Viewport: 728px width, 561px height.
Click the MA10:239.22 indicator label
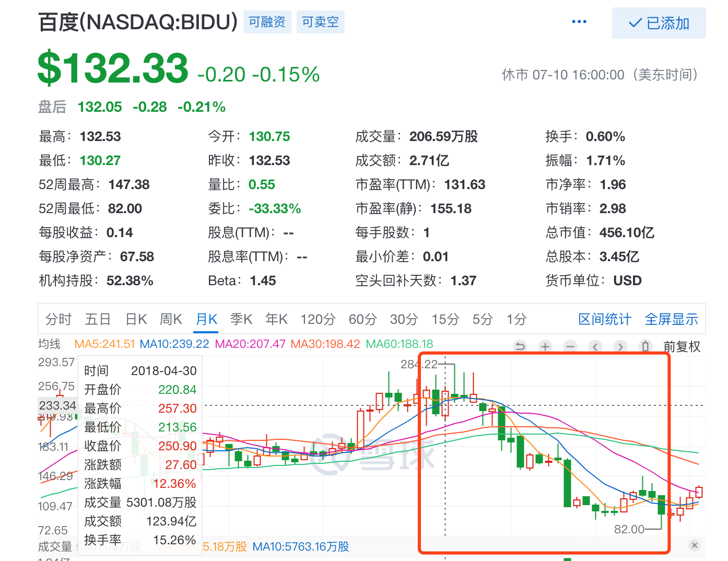coord(174,344)
